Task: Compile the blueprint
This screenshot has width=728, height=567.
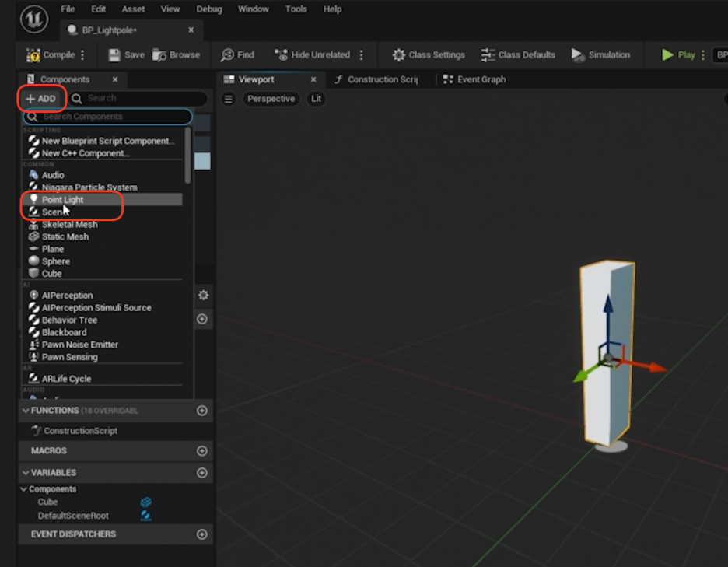Action: click(x=51, y=54)
